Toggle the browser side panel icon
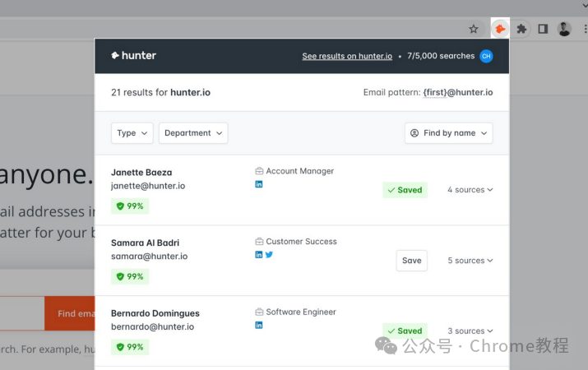The width and height of the screenshot is (588, 370). 543,29
